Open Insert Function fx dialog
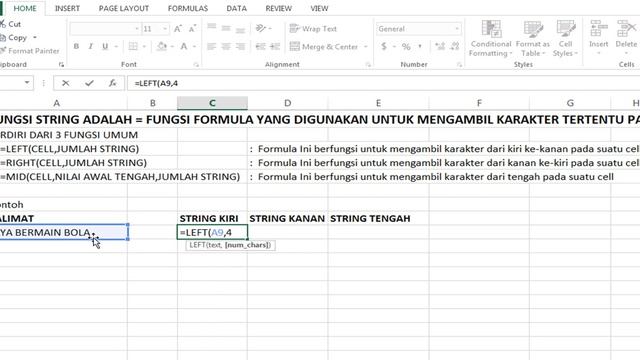640x360 pixels. [112, 83]
